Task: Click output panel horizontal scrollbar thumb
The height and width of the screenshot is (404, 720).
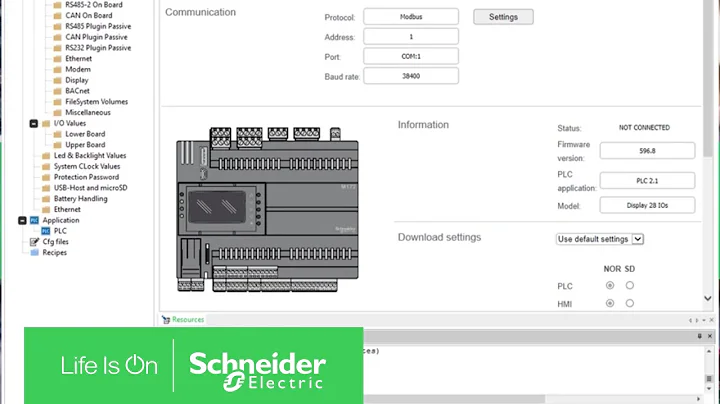Action: [455, 399]
